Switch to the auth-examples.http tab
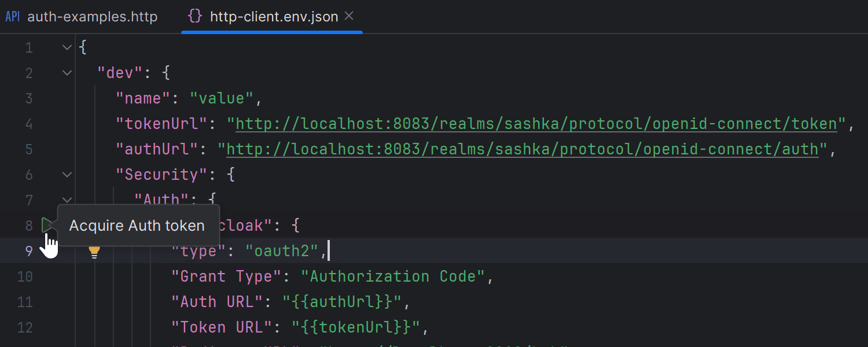The width and height of the screenshot is (868, 347). tap(93, 16)
